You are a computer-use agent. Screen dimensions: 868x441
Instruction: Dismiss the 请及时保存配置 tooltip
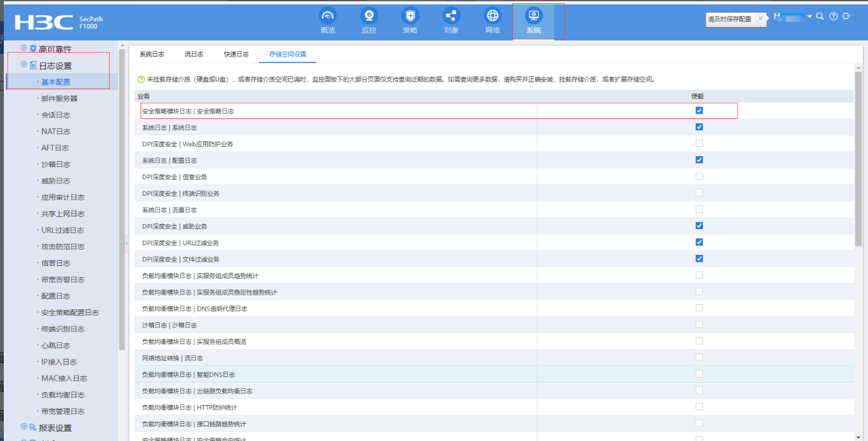pyautogui.click(x=761, y=19)
